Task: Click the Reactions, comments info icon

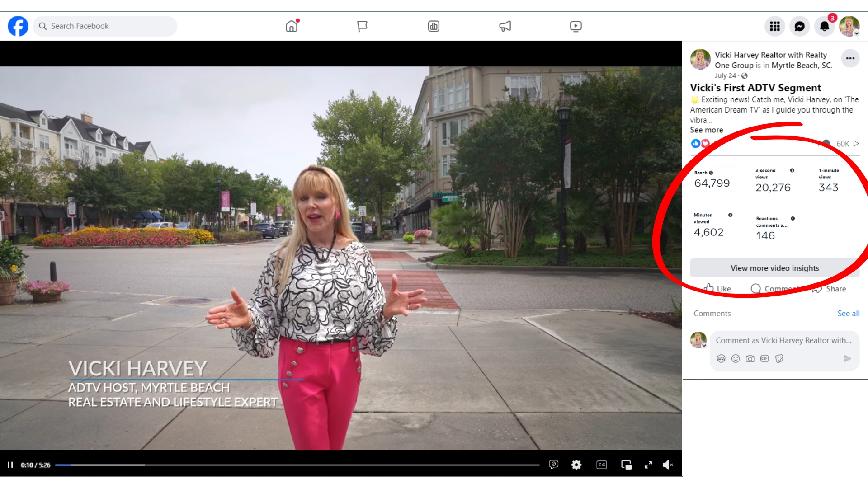Action: (793, 219)
